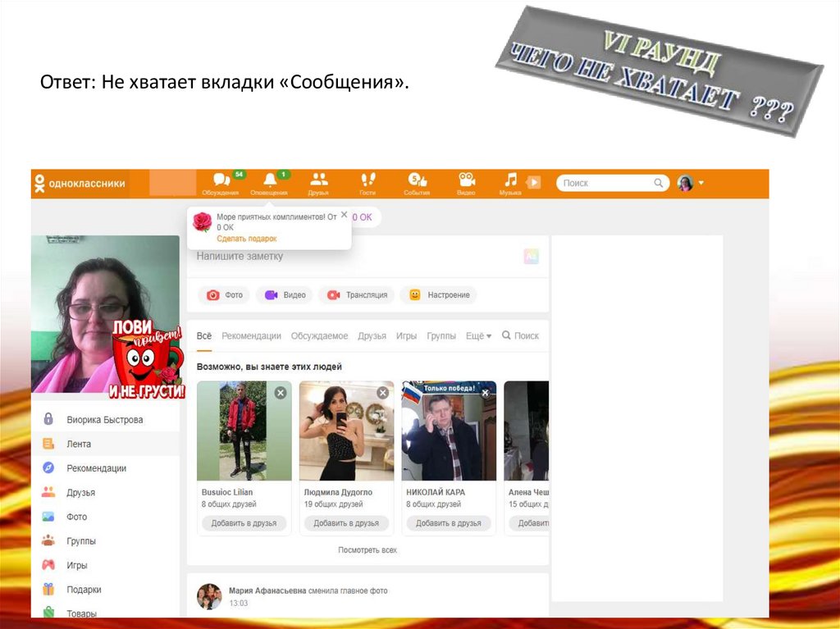Dismiss Людмила Дудогло suggestion card
840x629 pixels.
382,393
